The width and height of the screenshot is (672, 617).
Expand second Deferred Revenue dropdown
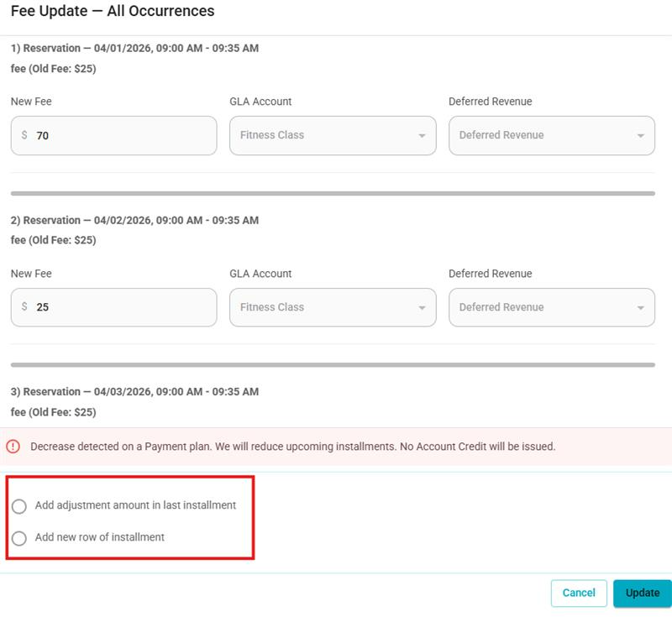point(552,307)
